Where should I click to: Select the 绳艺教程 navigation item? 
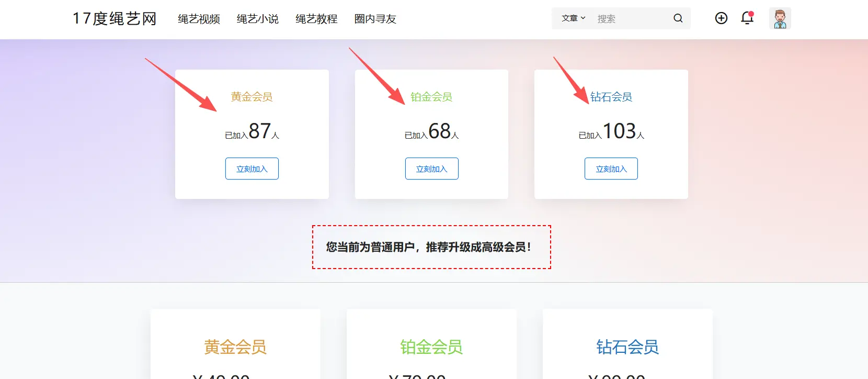[x=316, y=19]
